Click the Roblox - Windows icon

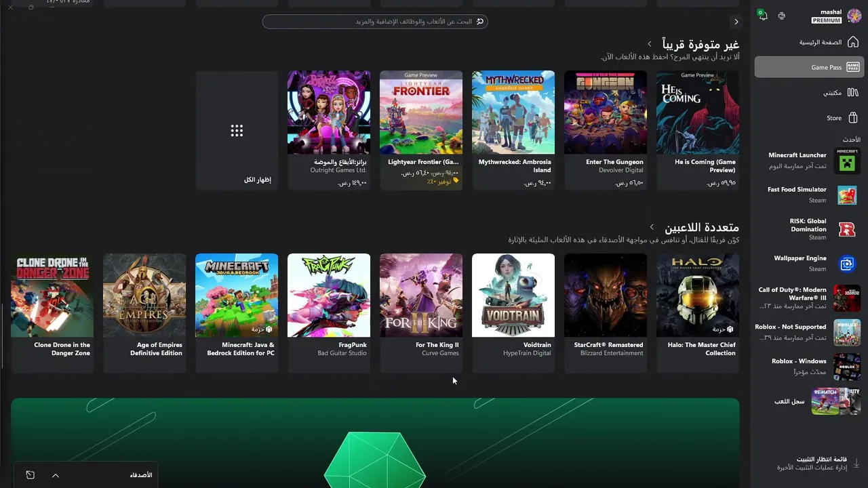click(x=847, y=367)
